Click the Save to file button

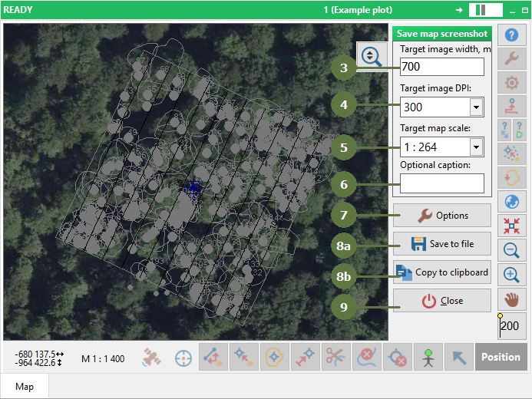[x=441, y=244]
